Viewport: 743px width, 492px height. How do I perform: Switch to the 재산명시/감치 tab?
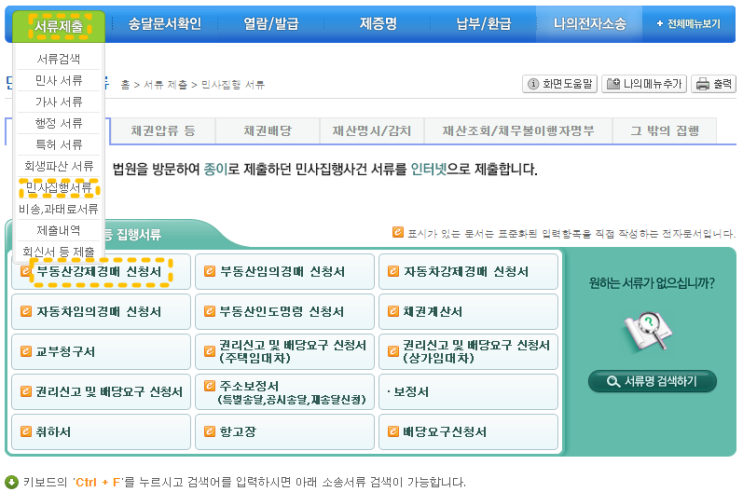[372, 130]
